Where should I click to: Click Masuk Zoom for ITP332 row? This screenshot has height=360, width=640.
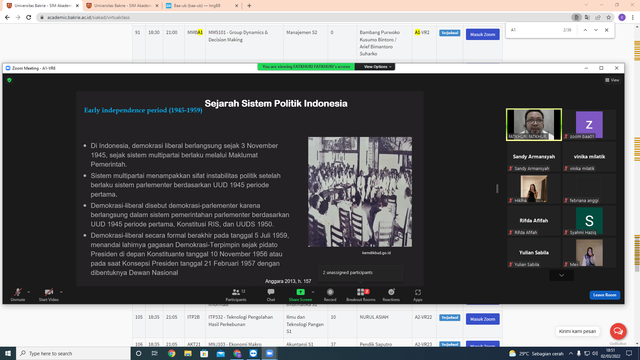coord(482,319)
